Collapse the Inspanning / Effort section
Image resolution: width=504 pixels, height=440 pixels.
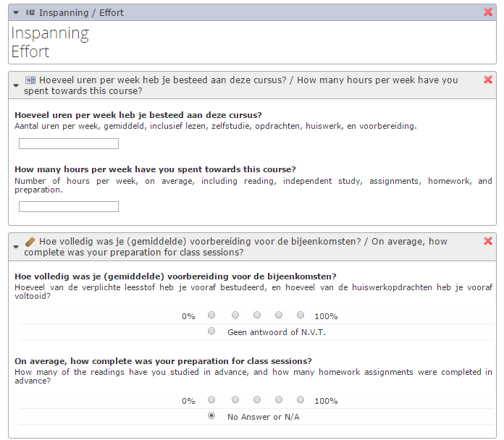tap(16, 12)
